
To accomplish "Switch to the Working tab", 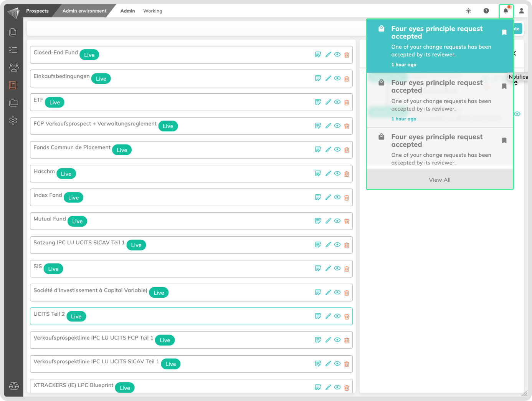I will [153, 11].
